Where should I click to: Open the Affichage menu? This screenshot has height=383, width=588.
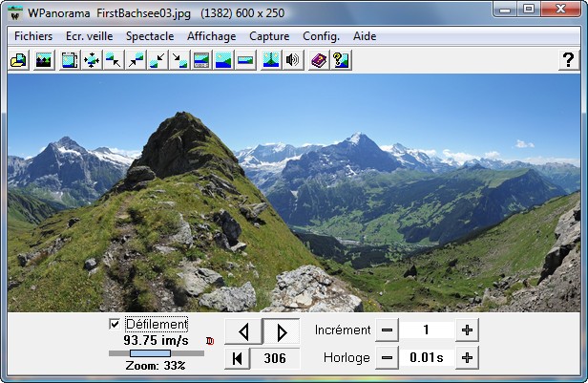click(x=212, y=36)
